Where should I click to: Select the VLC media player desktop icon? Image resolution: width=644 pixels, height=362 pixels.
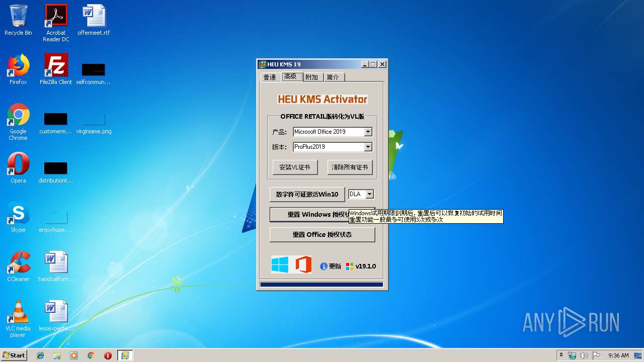pyautogui.click(x=18, y=319)
